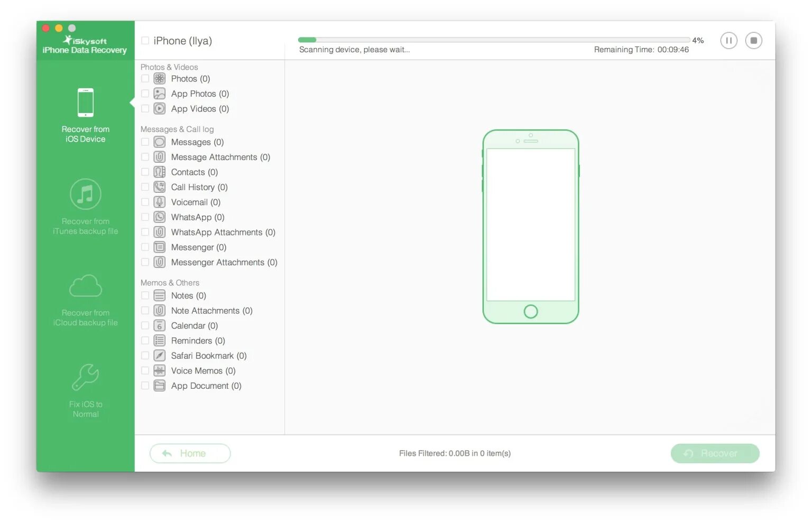Click the Contacts book icon
The height and width of the screenshot is (524, 812).
point(160,172)
